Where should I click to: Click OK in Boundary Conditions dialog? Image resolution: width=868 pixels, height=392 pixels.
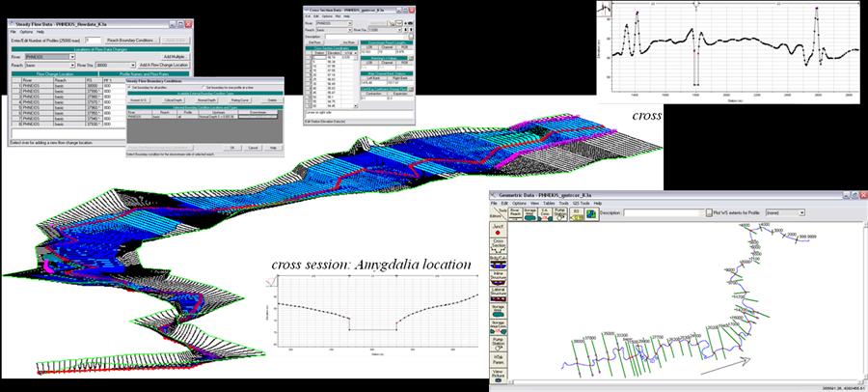tap(232, 148)
